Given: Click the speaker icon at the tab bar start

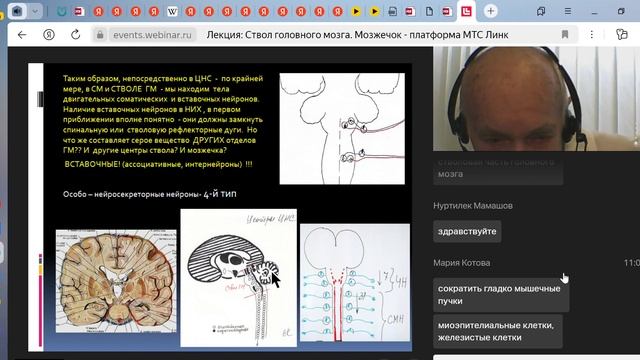Looking at the screenshot, I should (x=17, y=11).
